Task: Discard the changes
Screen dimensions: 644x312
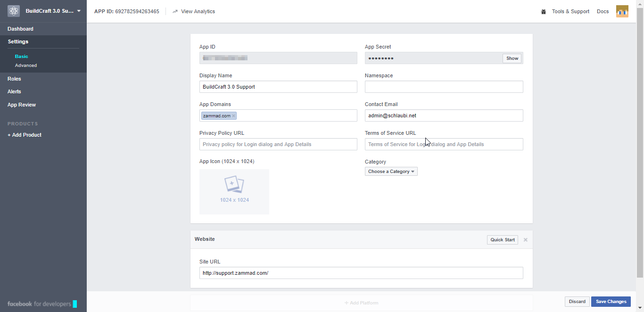Action: tap(577, 302)
